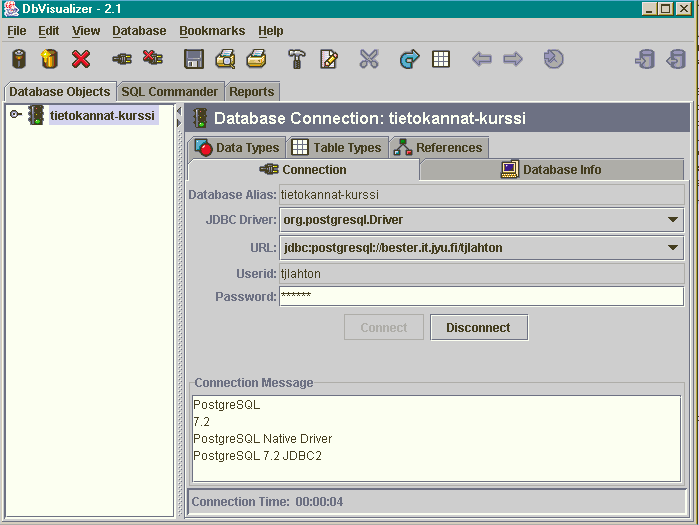Open the Table Types tab

coord(337,148)
